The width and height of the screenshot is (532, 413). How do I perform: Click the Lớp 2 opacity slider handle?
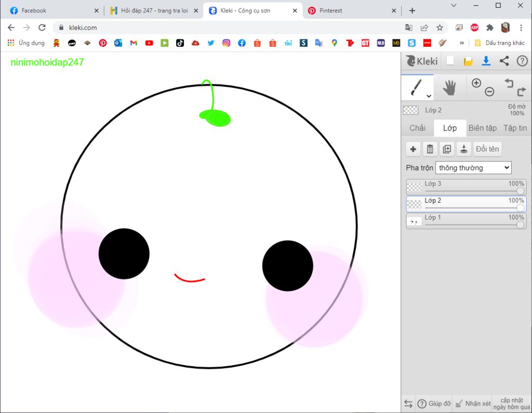521,208
